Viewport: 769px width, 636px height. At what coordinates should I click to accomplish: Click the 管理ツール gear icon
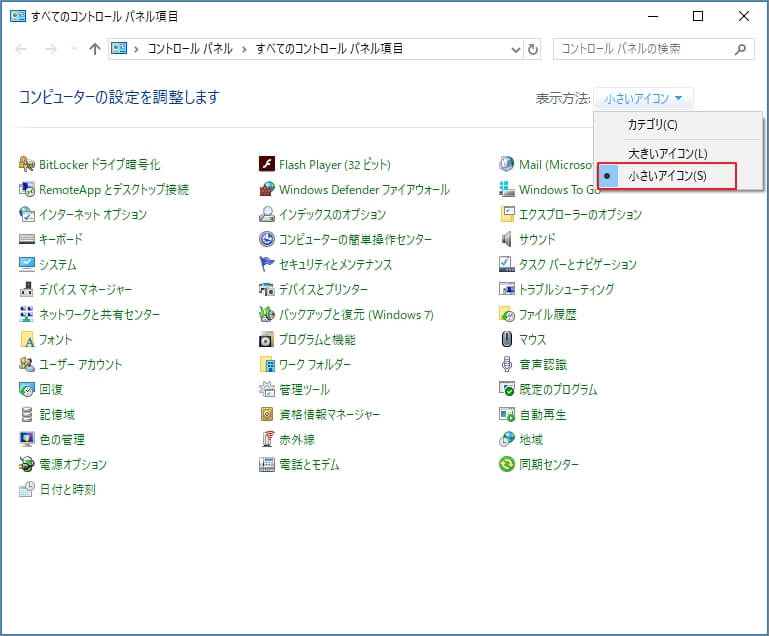pyautogui.click(x=267, y=389)
